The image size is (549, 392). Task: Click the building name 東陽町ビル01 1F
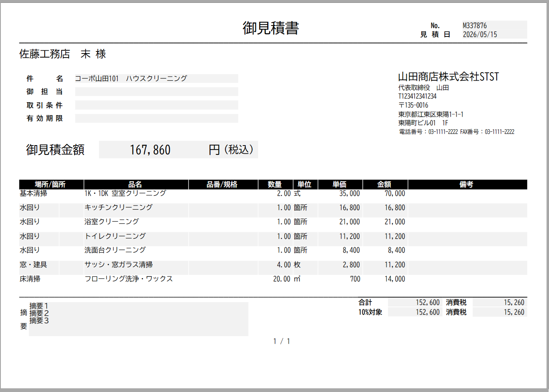click(423, 123)
